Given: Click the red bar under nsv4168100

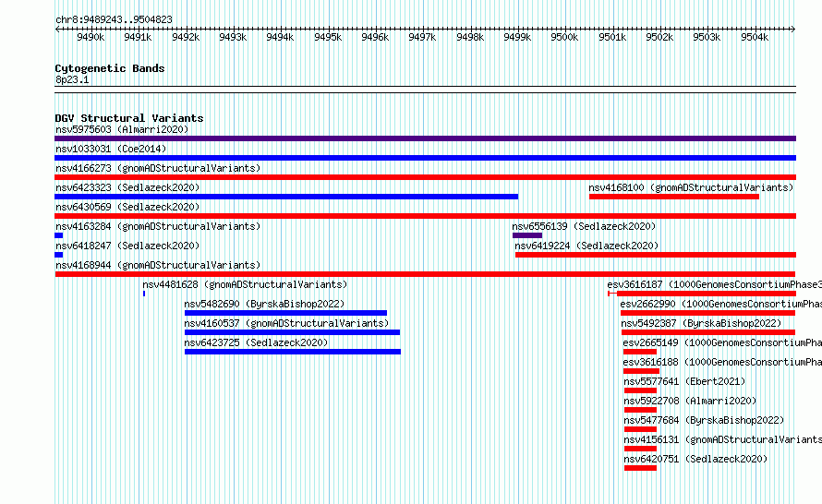Looking at the screenshot, I should tap(674, 197).
